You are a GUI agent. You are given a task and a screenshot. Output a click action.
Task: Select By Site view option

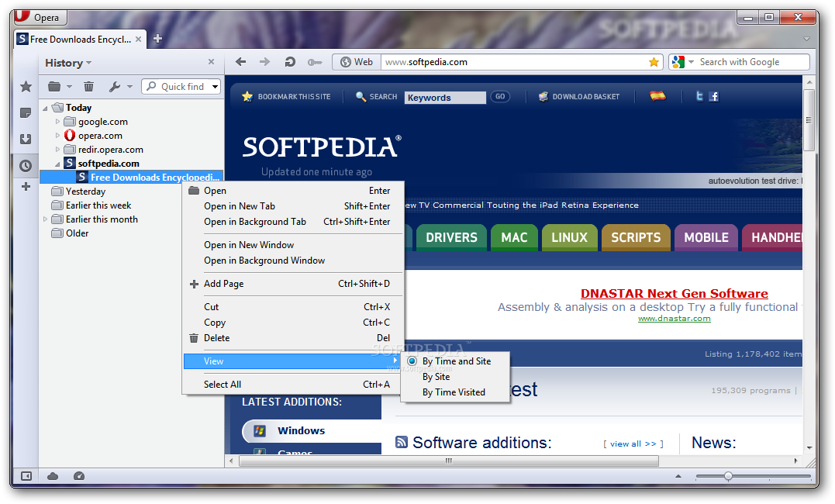(456, 377)
